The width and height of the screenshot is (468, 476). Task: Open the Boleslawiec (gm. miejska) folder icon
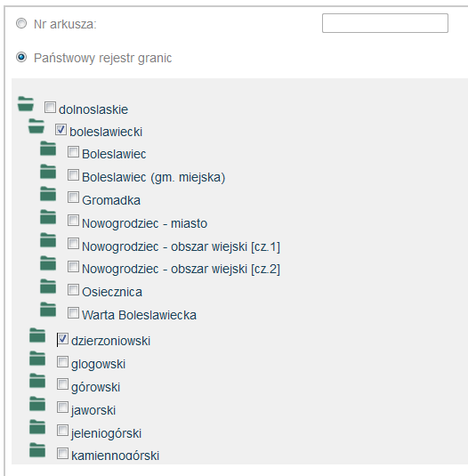(48, 172)
